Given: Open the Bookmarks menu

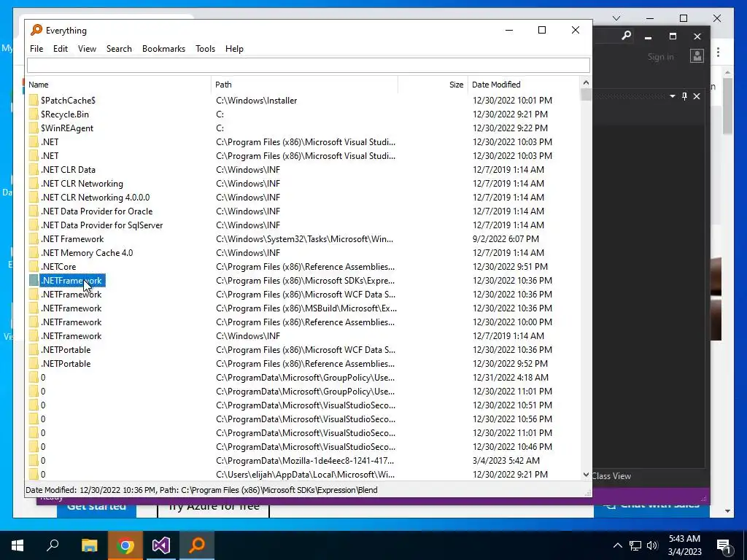Looking at the screenshot, I should 163,49.
